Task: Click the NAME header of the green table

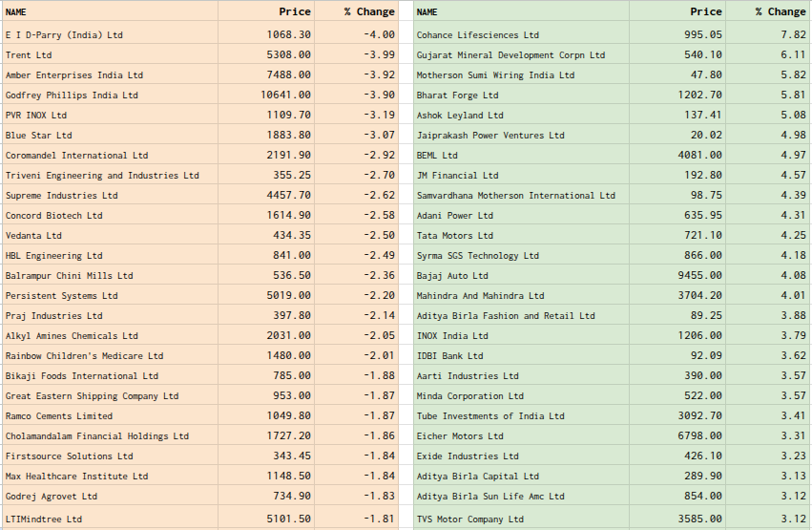Action: (x=427, y=12)
